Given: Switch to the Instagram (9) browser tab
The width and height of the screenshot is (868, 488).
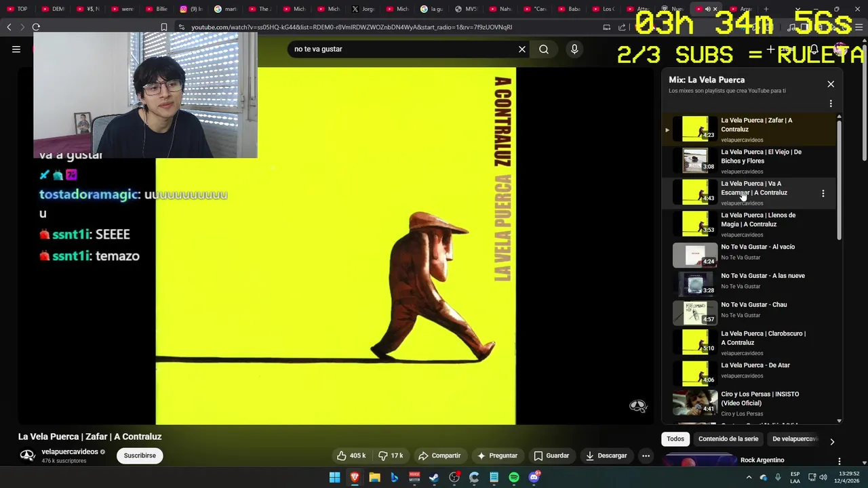Looking at the screenshot, I should [191, 9].
